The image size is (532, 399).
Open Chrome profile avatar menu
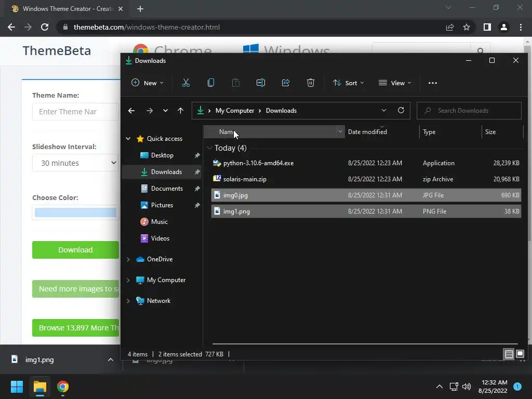504,27
